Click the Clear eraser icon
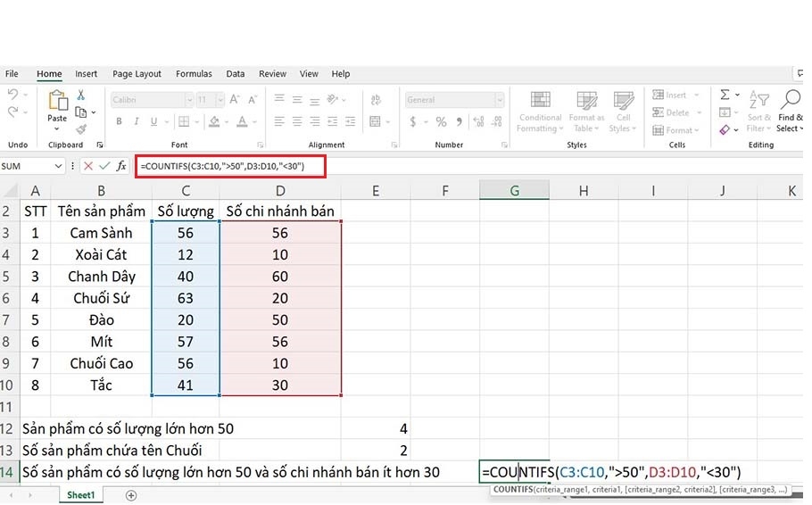Screen dimensions: 812x505 click(x=725, y=129)
